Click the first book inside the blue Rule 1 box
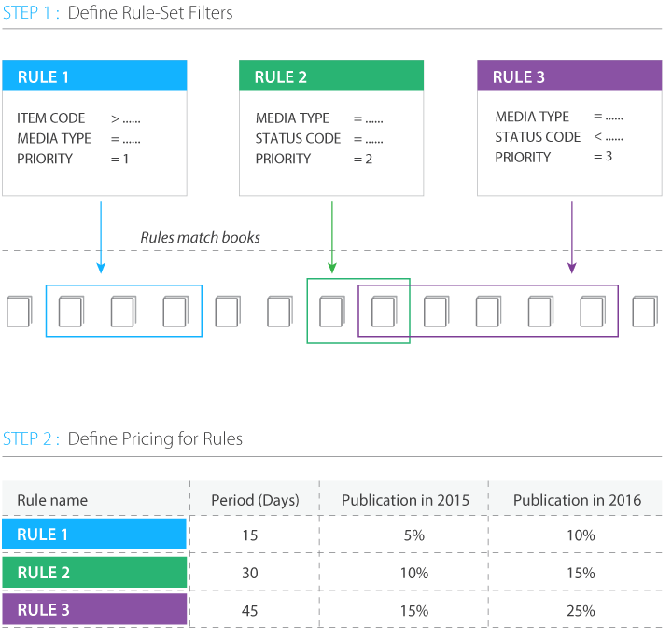The height and width of the screenshot is (639, 672). point(71,312)
